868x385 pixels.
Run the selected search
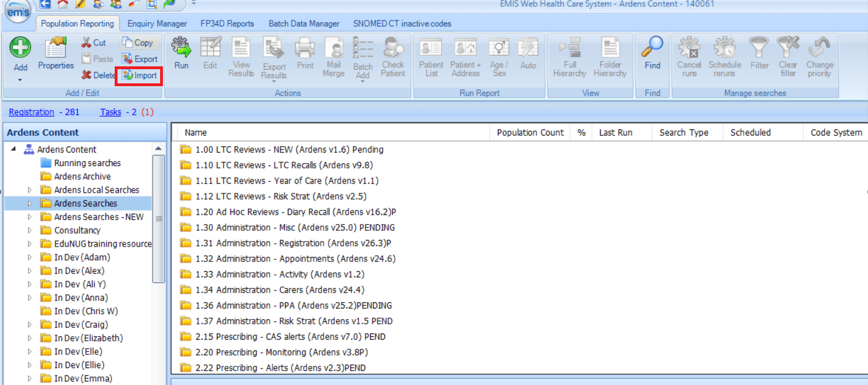182,53
